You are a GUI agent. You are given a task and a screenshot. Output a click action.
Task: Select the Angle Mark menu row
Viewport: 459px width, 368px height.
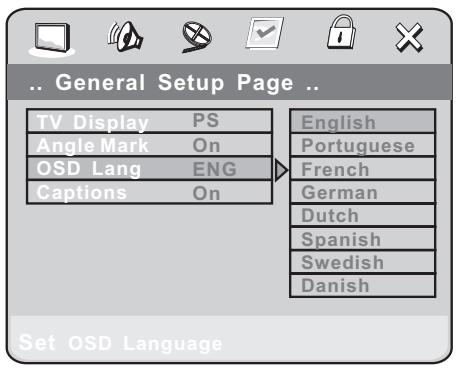(x=149, y=145)
